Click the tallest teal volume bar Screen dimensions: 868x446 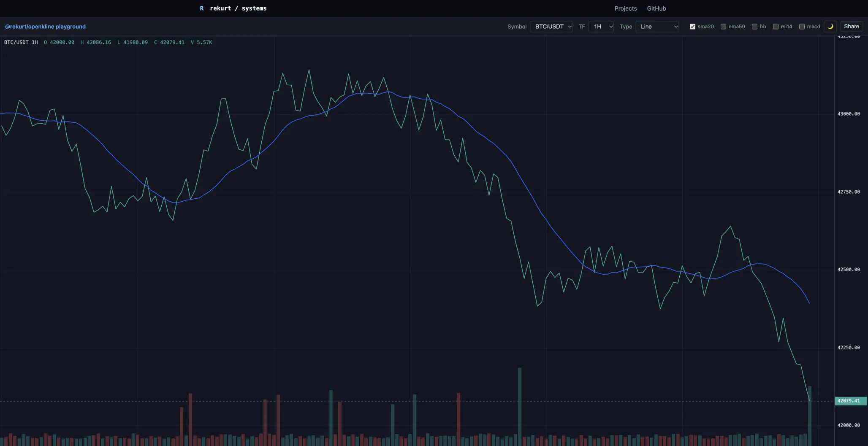pyautogui.click(x=520, y=407)
